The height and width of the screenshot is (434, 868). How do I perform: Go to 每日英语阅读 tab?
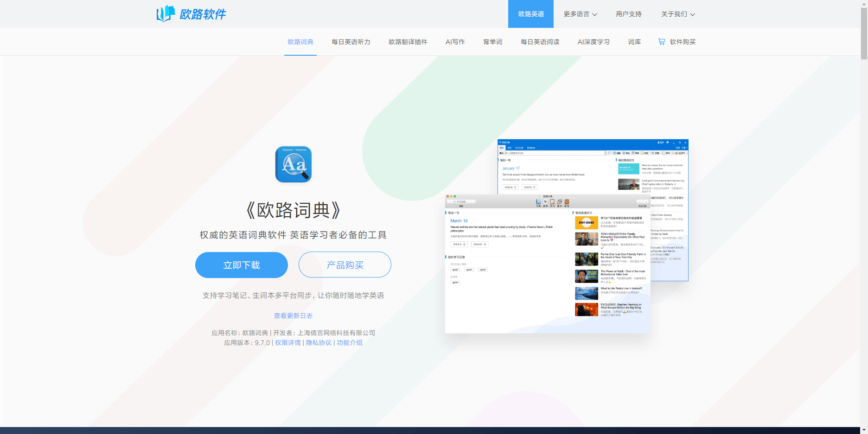[x=540, y=42]
